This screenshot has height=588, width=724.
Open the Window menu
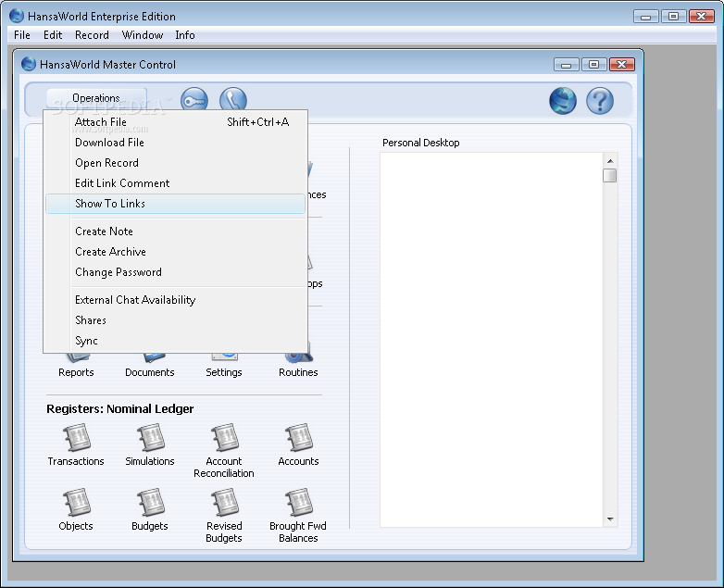pos(143,35)
